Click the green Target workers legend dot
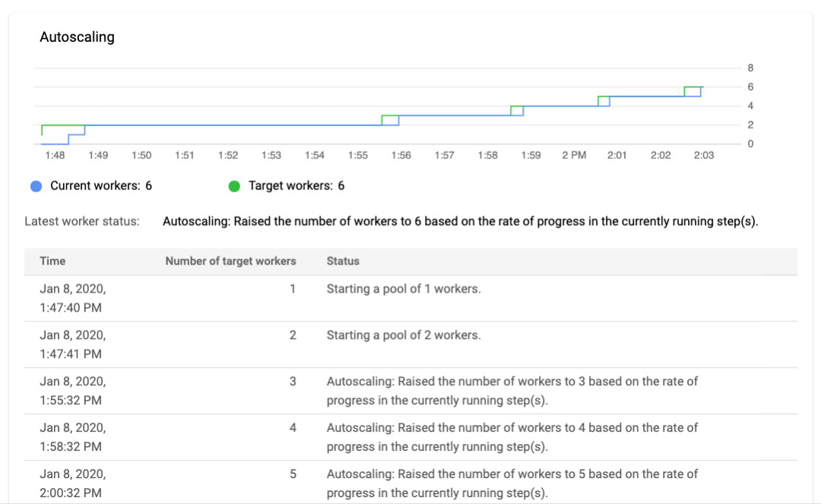This screenshot has height=504, width=821. pos(234,186)
